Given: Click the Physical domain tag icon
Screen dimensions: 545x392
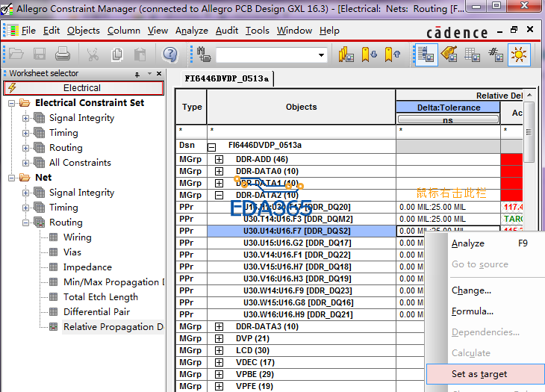Looking at the screenshot, I should point(449,55).
